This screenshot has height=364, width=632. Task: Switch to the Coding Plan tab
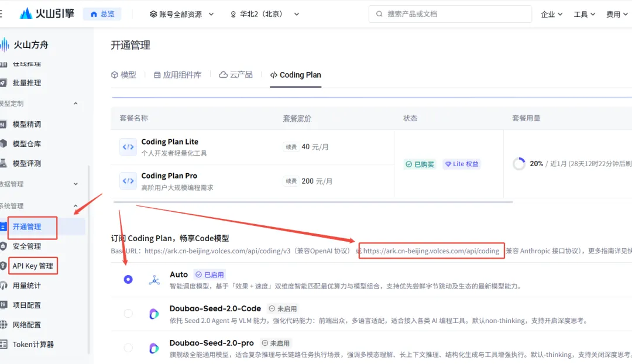296,75
